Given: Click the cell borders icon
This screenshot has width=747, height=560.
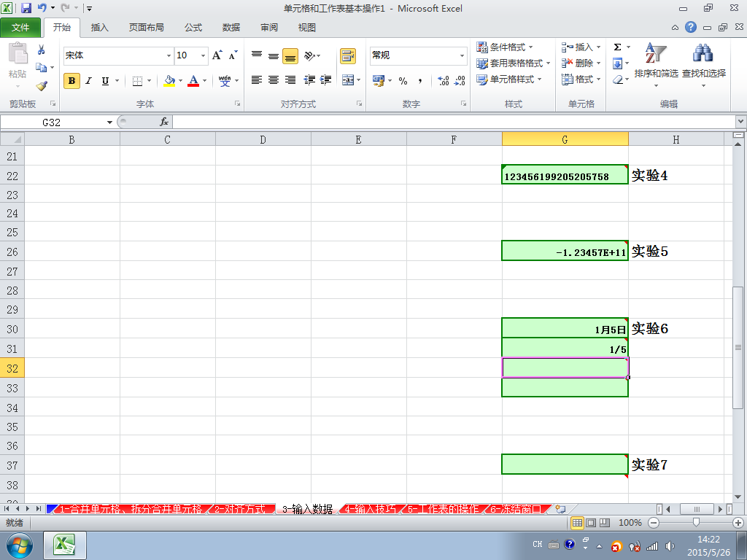Looking at the screenshot, I should point(137,81).
